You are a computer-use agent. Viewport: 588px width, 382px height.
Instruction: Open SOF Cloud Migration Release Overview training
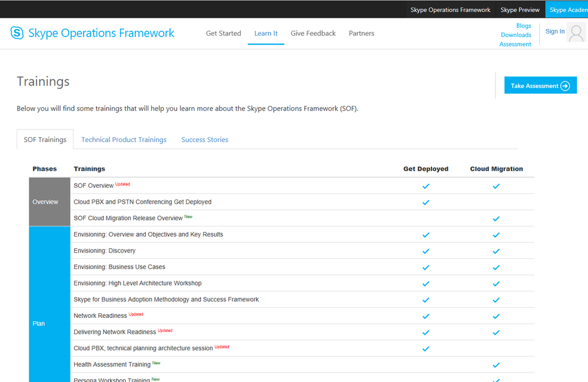pos(128,218)
